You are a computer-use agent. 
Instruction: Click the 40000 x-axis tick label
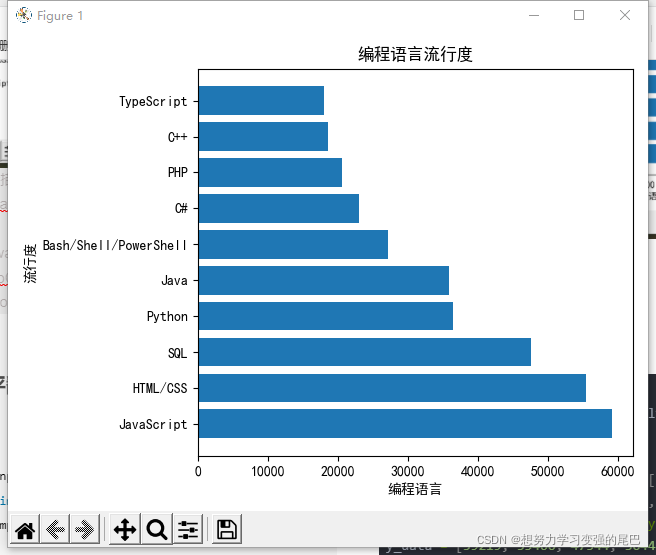[478, 471]
